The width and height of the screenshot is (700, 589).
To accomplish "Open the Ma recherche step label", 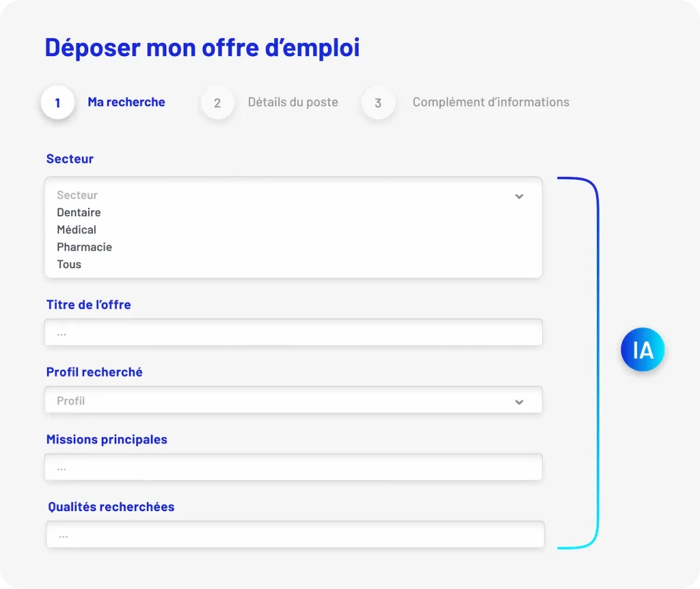I will click(x=126, y=102).
